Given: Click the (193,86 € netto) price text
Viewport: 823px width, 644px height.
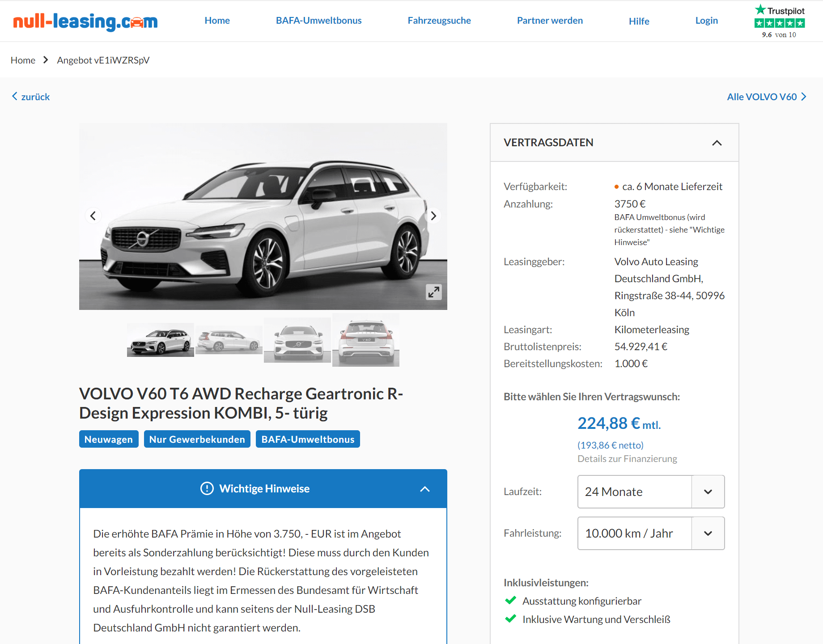Looking at the screenshot, I should click(x=611, y=445).
